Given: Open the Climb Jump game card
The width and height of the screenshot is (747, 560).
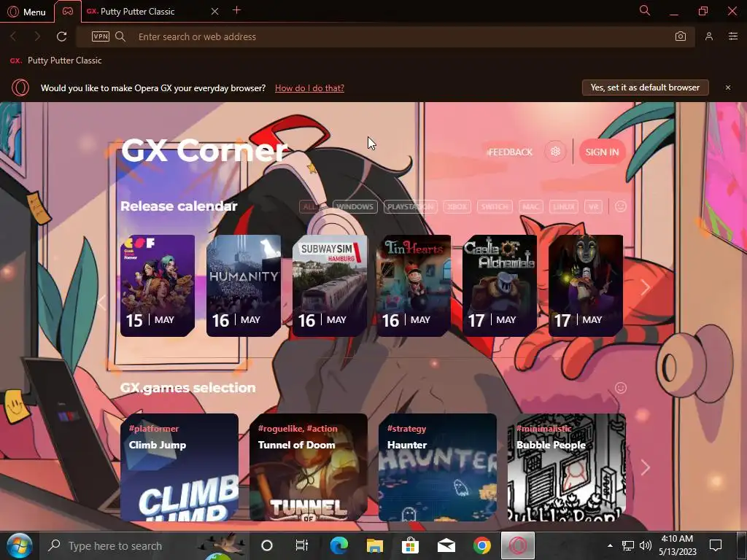Looking at the screenshot, I should point(179,467).
